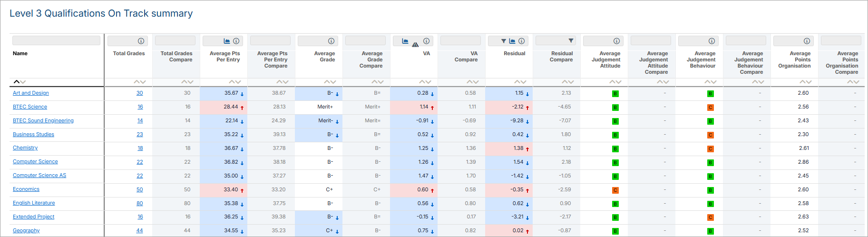Click the Total Grades info icon
Screen dimensions: 868x237
[141, 41]
